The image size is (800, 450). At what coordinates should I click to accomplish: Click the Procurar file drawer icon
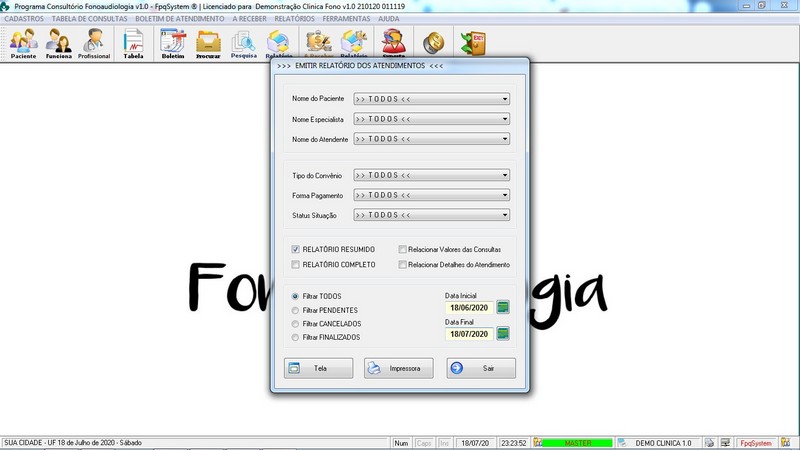pos(208,43)
